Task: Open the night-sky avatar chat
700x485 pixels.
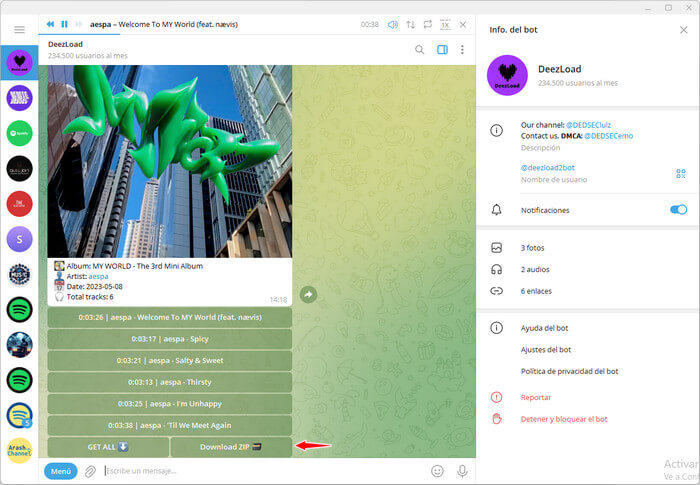Action: [20, 345]
